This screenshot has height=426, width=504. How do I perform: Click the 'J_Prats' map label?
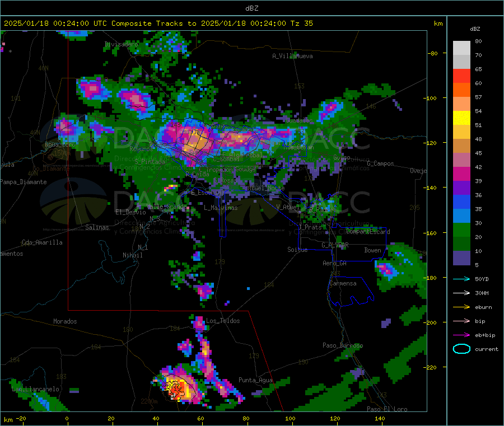(310, 227)
